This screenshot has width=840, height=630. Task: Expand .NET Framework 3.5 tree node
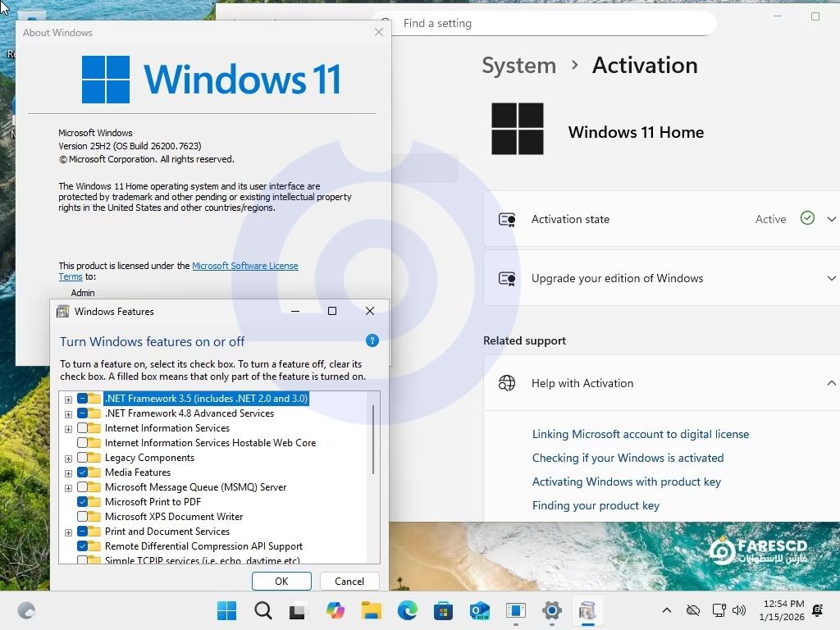click(x=69, y=398)
